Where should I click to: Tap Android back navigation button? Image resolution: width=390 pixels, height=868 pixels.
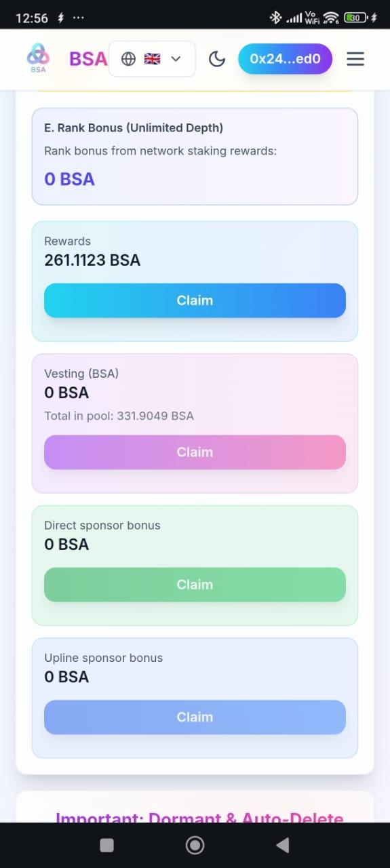(x=283, y=844)
